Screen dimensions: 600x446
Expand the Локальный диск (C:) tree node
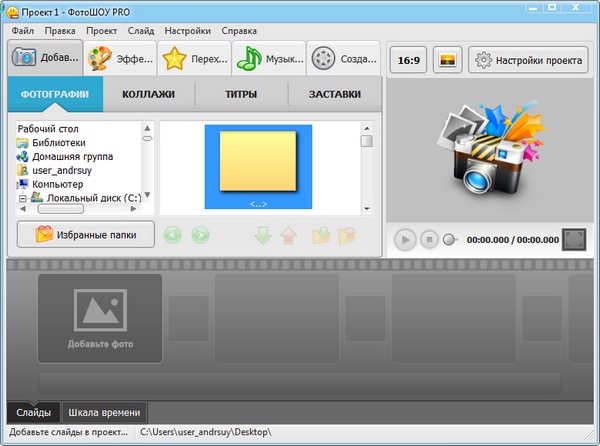point(22,199)
